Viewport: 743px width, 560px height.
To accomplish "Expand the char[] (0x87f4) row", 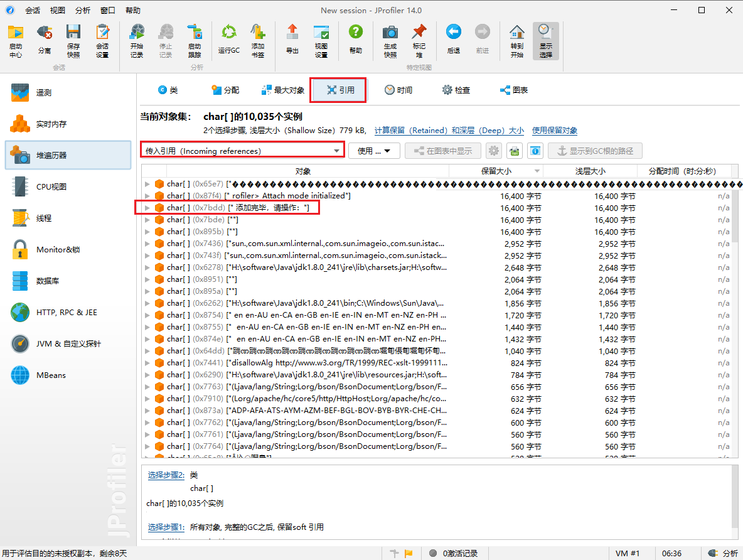I will pos(147,196).
